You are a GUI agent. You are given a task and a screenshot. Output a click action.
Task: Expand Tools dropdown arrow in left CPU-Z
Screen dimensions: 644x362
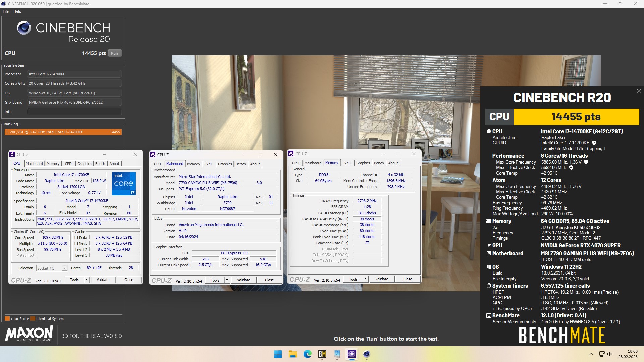click(x=87, y=280)
